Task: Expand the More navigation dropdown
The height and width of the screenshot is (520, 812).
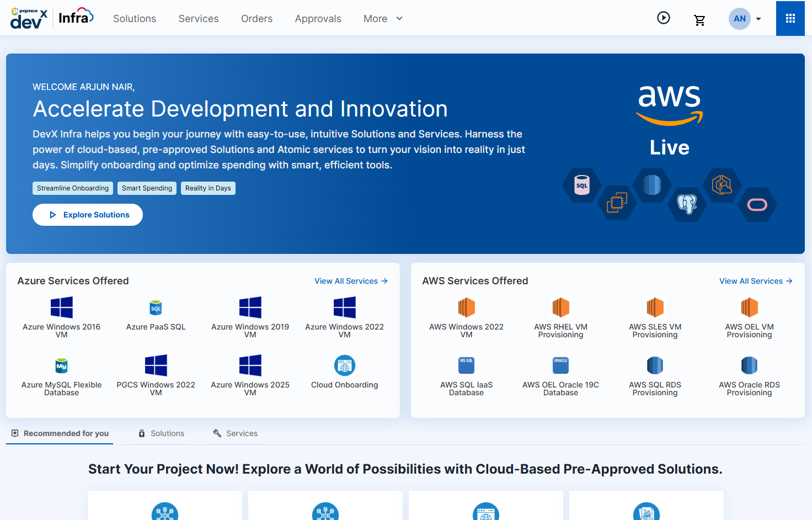Action: pyautogui.click(x=383, y=19)
